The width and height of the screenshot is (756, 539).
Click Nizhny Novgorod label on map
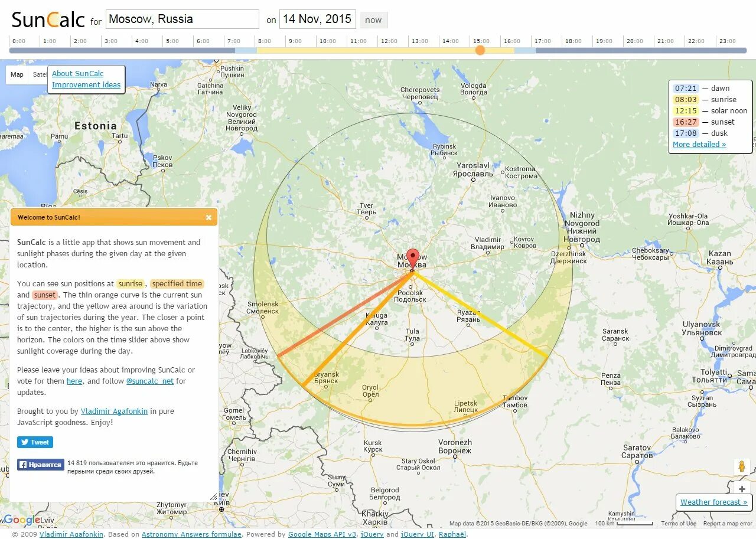pos(582,227)
